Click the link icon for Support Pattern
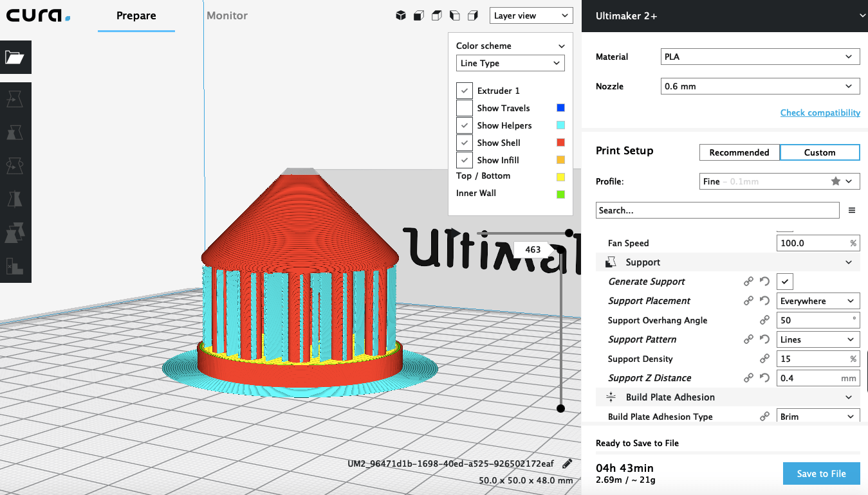 [749, 339]
